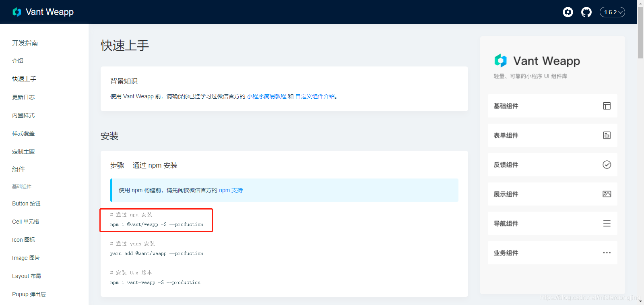Viewport: 644px width, 305px height.
Task: Click the 快速上手 page heading
Action: [x=125, y=46]
